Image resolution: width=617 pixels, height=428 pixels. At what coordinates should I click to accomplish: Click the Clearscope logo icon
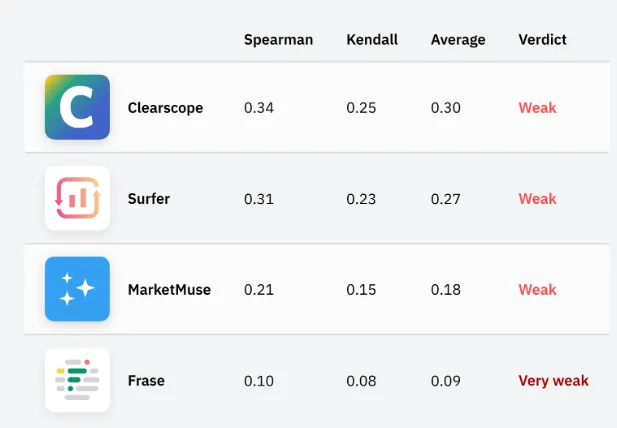pyautogui.click(x=77, y=107)
